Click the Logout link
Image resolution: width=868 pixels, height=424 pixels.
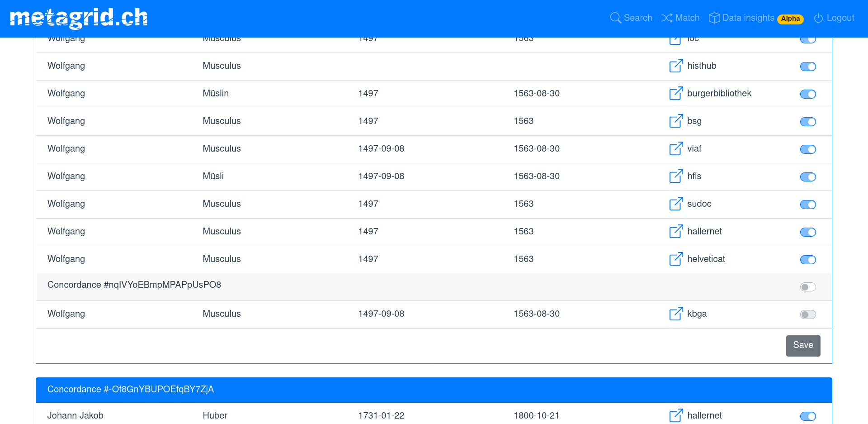point(834,18)
